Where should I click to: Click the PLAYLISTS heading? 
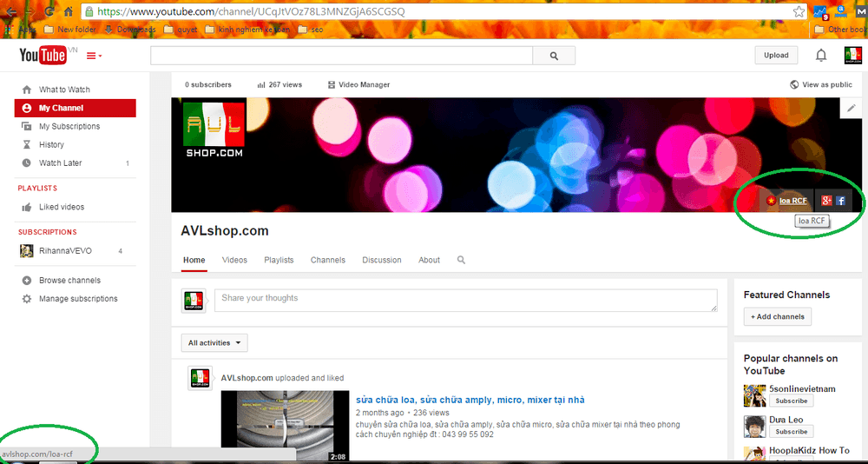[37, 189]
